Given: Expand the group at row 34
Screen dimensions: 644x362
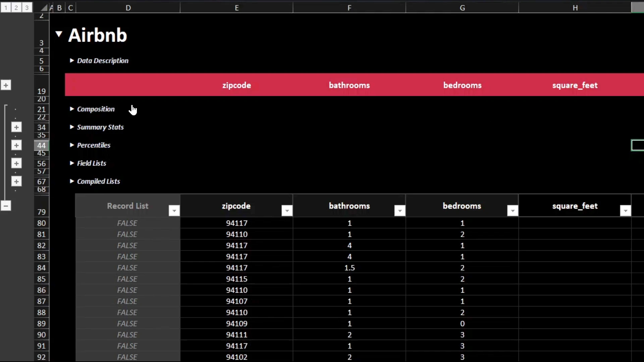Looking at the screenshot, I should click(16, 127).
